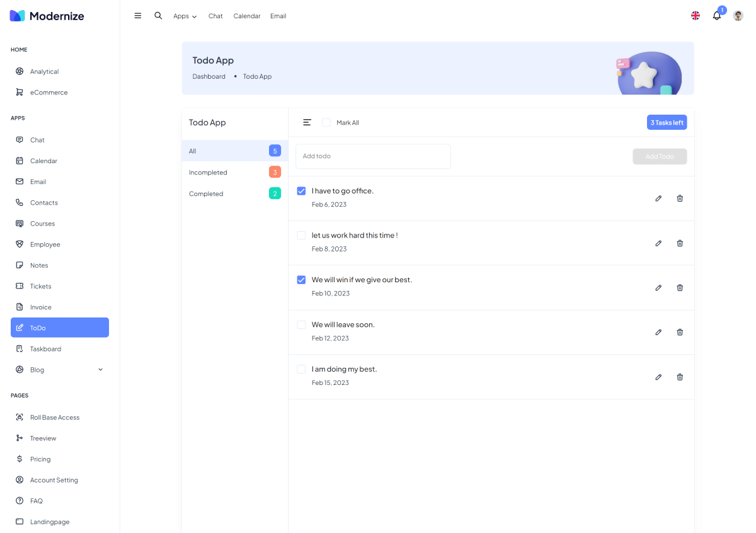Edit the 'I have to go office.' todo
Image resolution: width=756 pixels, height=533 pixels.
658,198
